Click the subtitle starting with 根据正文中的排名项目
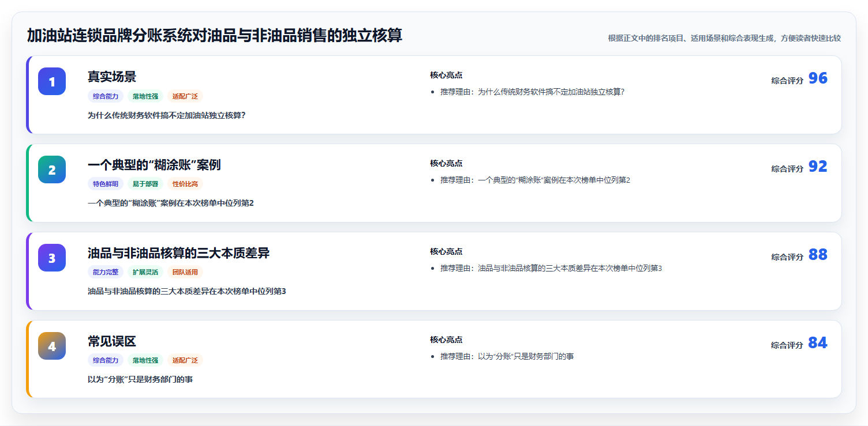The image size is (868, 426). click(724, 38)
